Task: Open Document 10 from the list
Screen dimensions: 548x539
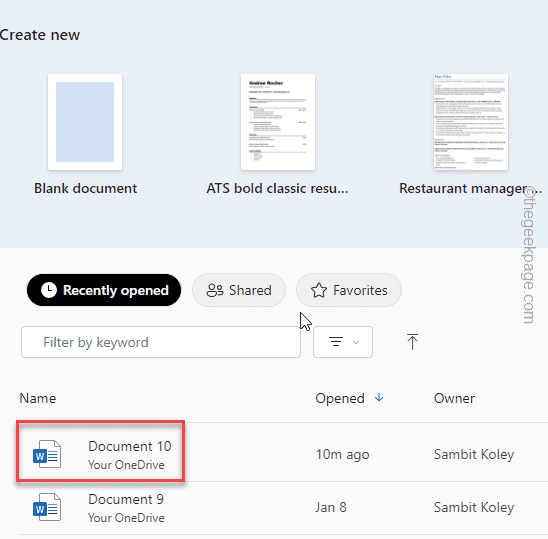Action: tap(130, 446)
